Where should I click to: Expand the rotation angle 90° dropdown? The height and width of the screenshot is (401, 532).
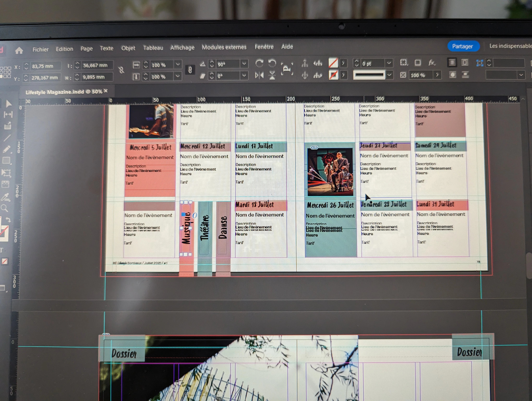[x=244, y=64]
